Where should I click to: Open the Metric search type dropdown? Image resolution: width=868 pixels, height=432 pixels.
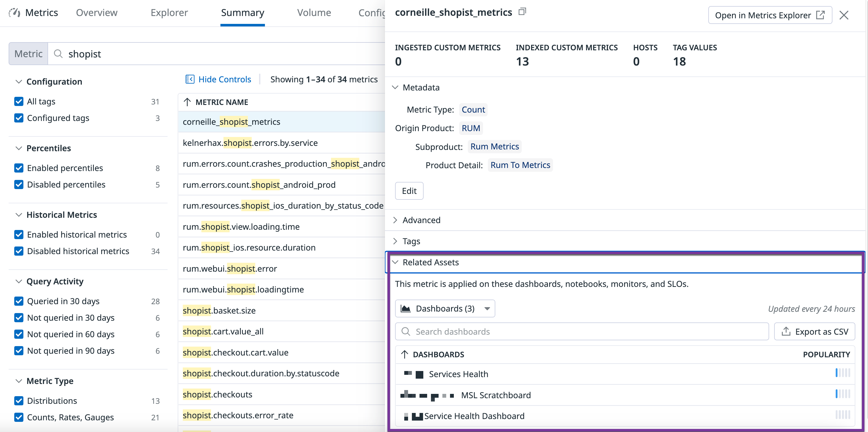[28, 54]
